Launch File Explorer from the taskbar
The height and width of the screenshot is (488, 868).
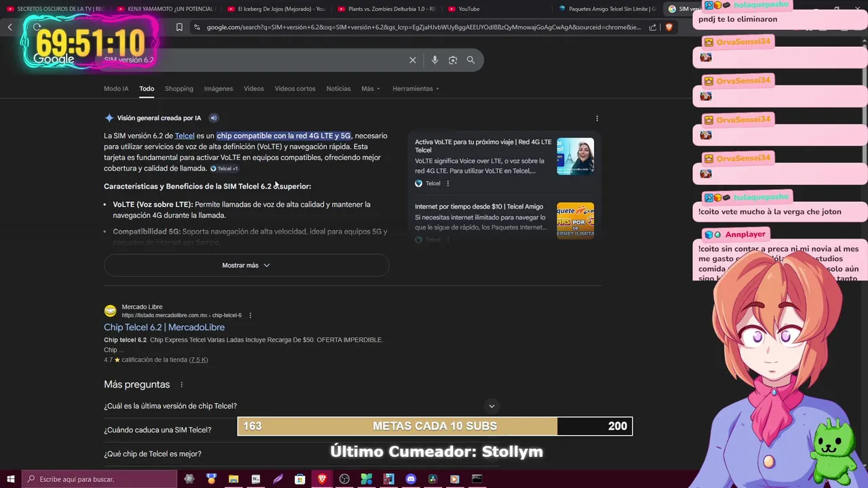pyautogui.click(x=233, y=479)
